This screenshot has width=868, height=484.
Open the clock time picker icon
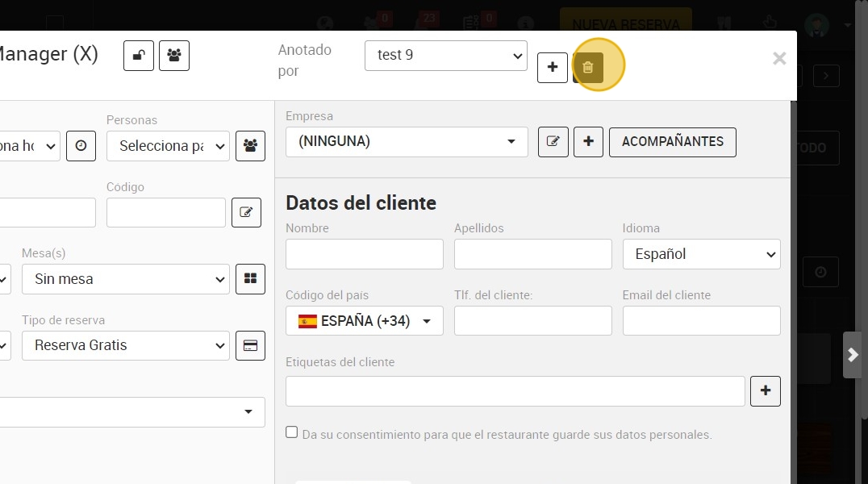tap(81, 146)
